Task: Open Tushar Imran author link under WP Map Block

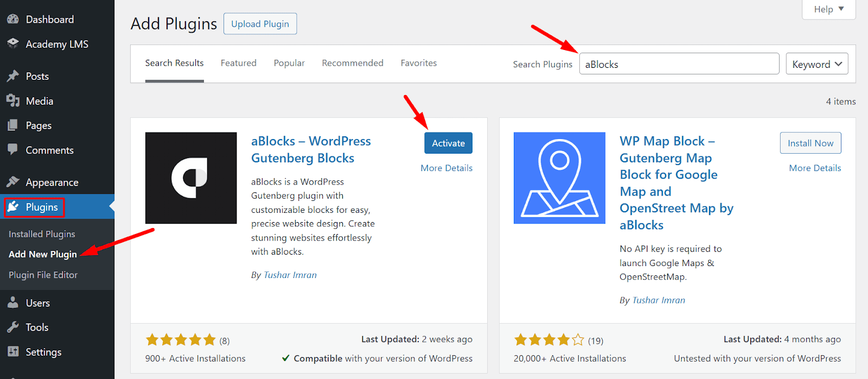Action: tap(659, 300)
